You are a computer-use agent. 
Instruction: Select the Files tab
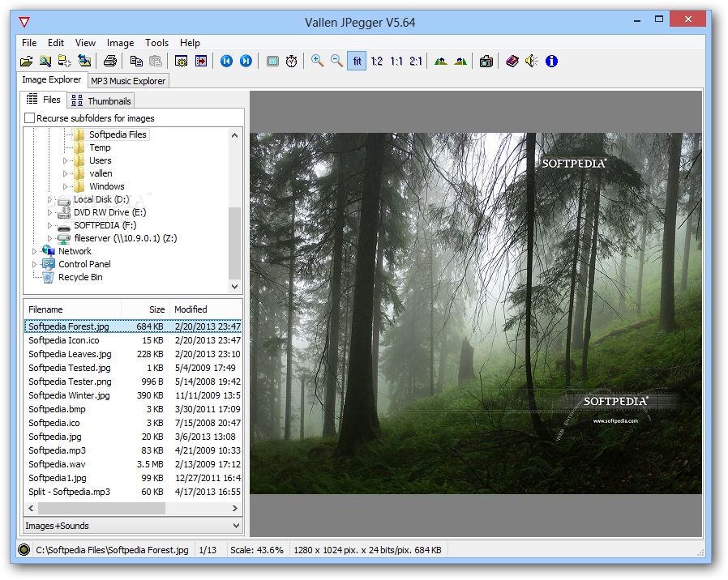tap(44, 100)
